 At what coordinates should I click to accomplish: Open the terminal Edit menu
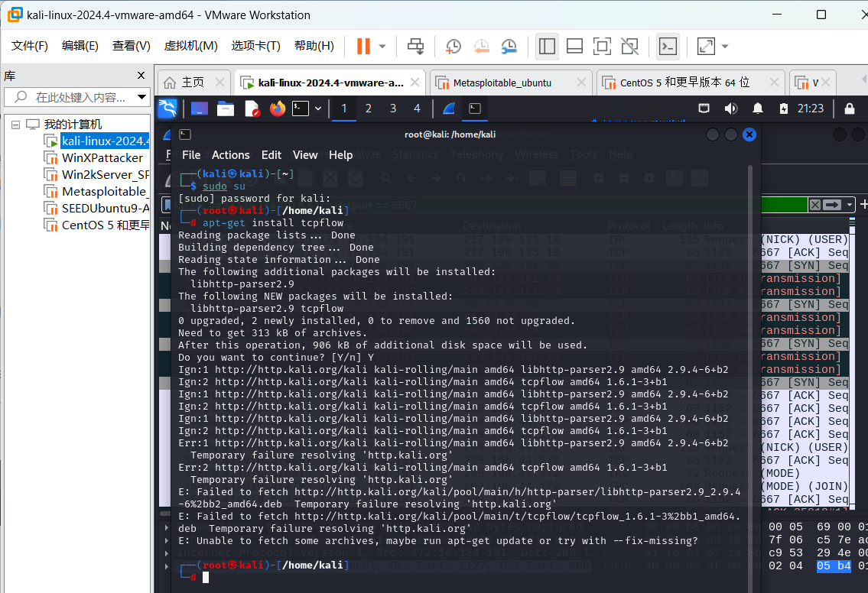pos(271,155)
